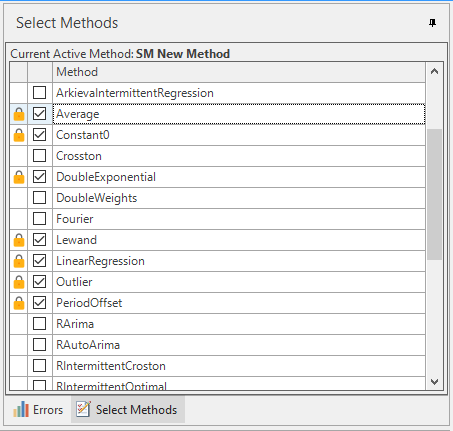The image size is (453, 431).
Task: Select the Average row text
Action: (78, 114)
